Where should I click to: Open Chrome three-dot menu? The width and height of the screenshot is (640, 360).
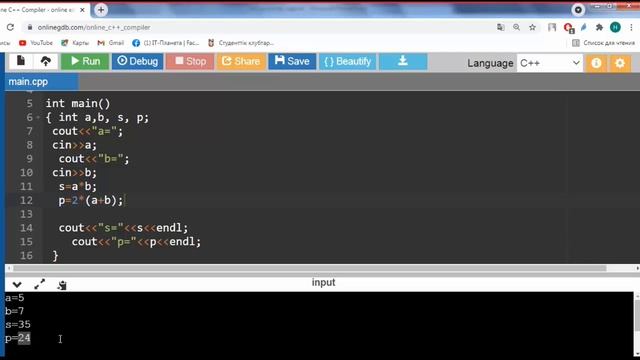(x=631, y=27)
